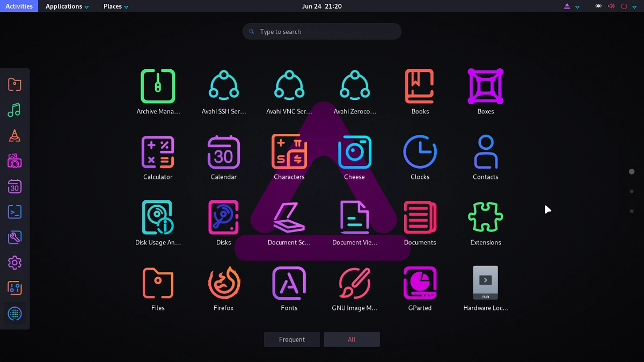
Task: Open Characters app icon
Action: (289, 153)
